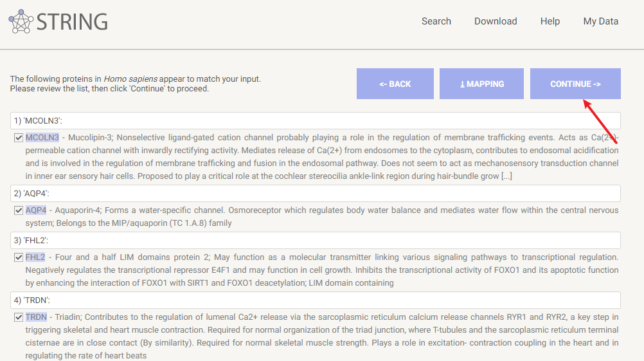Open the Search menu item
Viewport: 644px width, 361px height.
(436, 21)
